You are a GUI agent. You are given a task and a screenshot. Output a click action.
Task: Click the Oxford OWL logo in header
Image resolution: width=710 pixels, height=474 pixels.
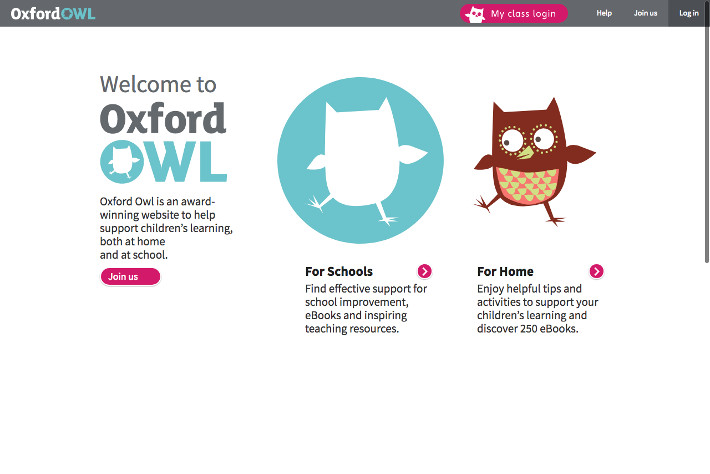point(53,13)
